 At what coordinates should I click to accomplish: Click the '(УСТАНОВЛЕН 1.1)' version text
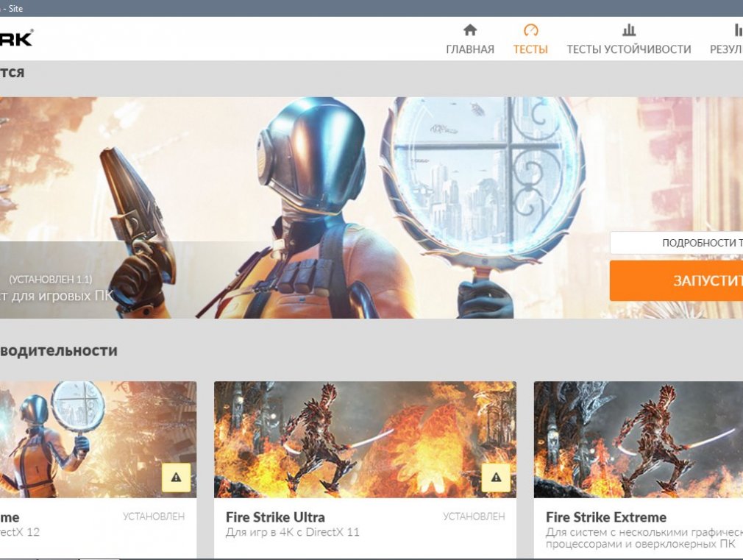tap(51, 280)
